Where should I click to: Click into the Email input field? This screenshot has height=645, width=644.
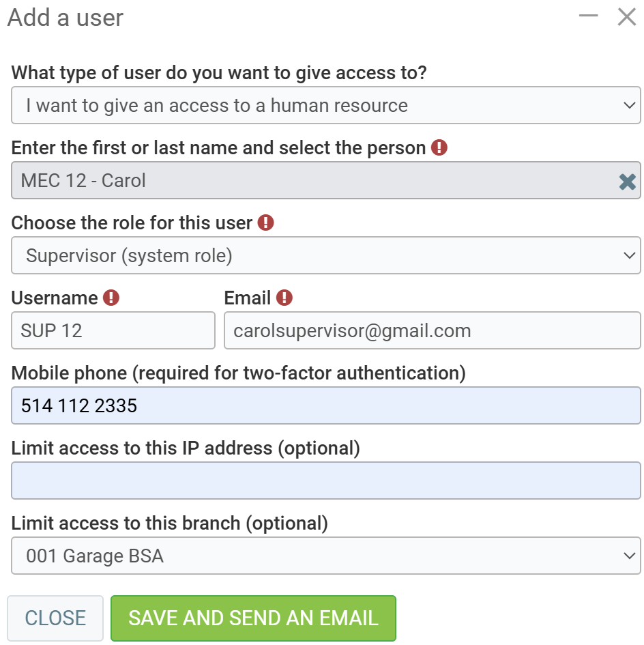click(x=432, y=331)
